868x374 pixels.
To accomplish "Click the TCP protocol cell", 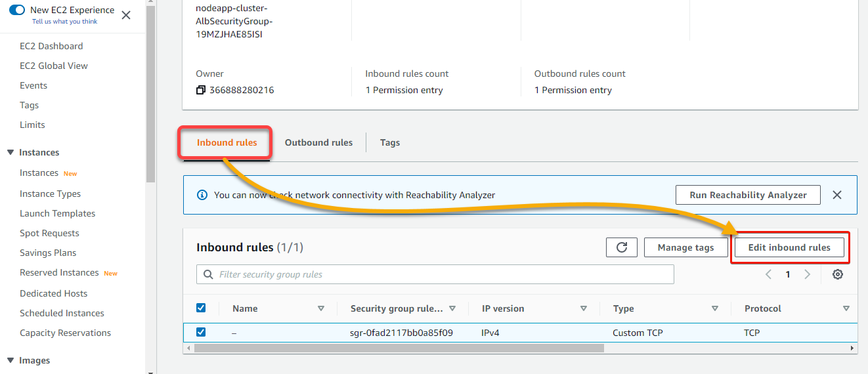I will coord(752,333).
